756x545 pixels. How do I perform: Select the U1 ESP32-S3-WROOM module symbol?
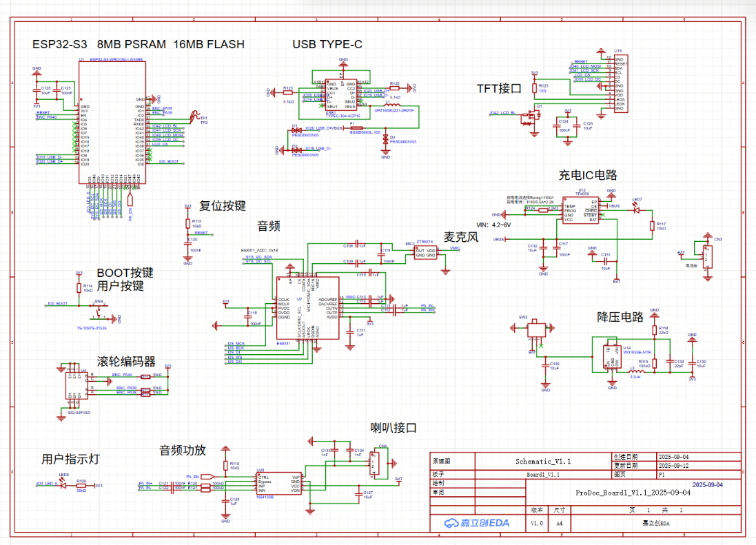pyautogui.click(x=112, y=123)
